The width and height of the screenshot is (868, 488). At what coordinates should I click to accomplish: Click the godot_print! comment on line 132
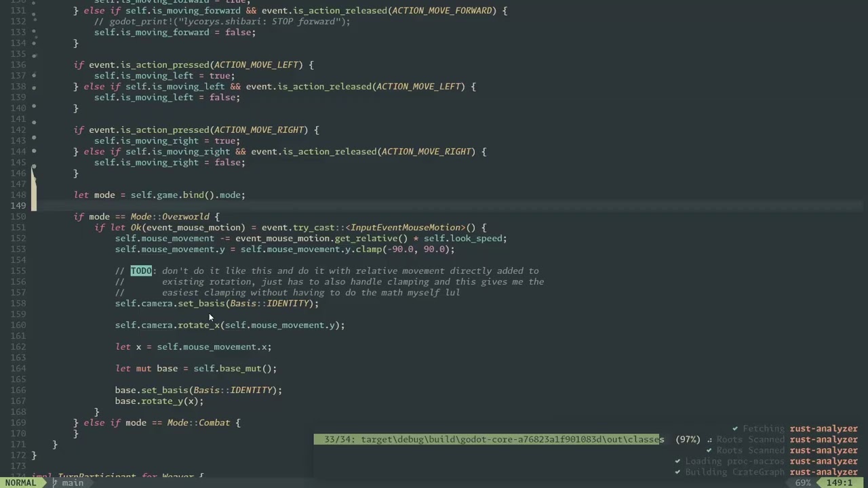point(222,21)
